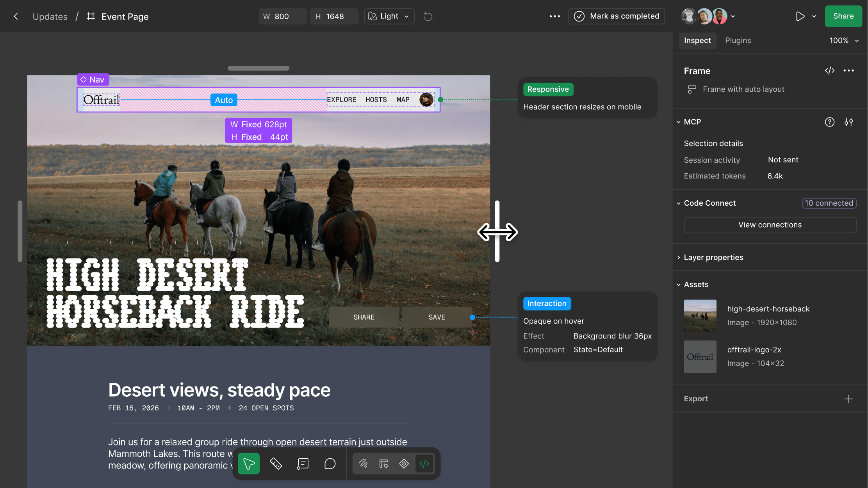Toggle Dev Mode code icon in toolbar

tap(424, 464)
